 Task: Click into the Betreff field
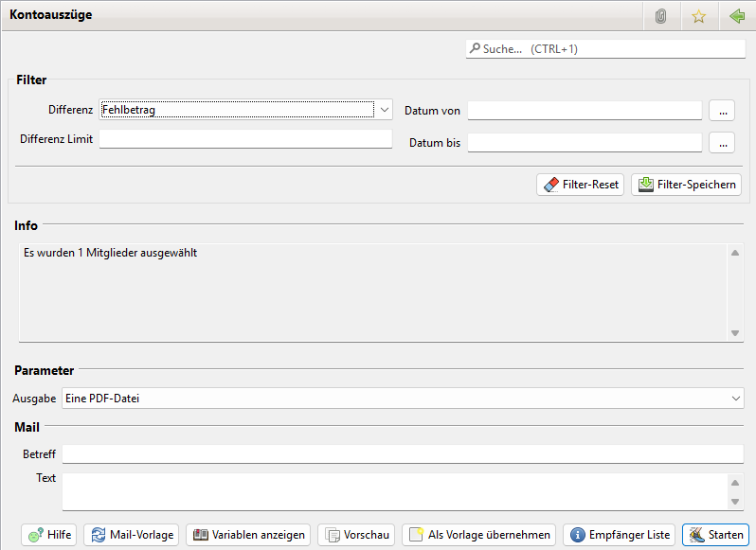[x=403, y=454]
